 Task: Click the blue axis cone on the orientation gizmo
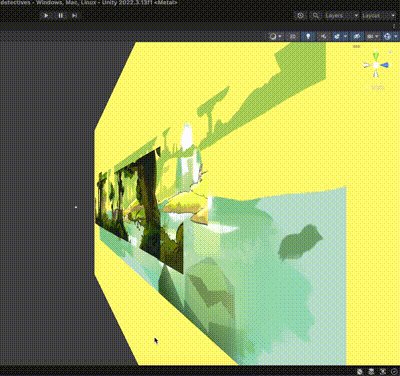pyautogui.click(x=385, y=65)
